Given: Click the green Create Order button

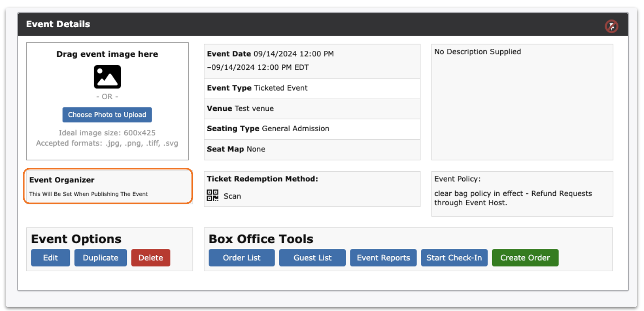Looking at the screenshot, I should (x=525, y=258).
